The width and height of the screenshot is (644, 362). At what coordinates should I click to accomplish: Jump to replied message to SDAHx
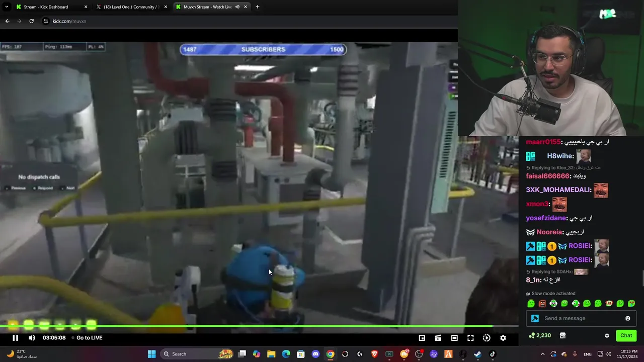557,272
